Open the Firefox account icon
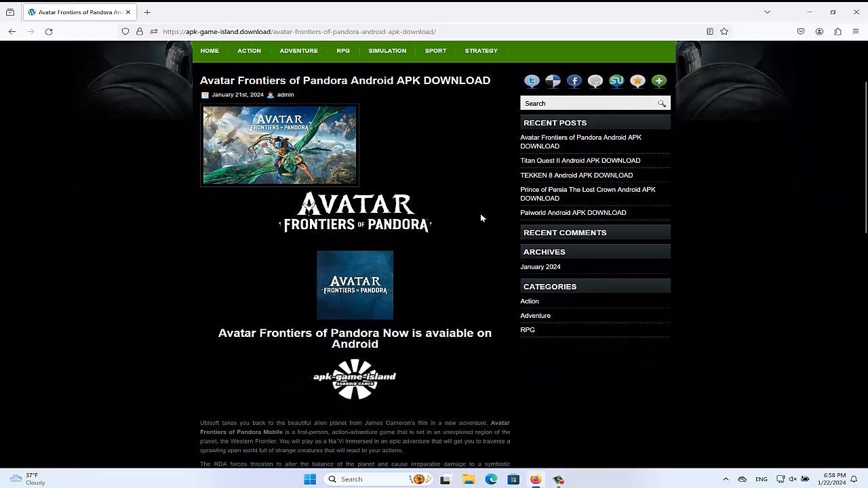Image resolution: width=868 pixels, height=488 pixels. [x=819, y=31]
